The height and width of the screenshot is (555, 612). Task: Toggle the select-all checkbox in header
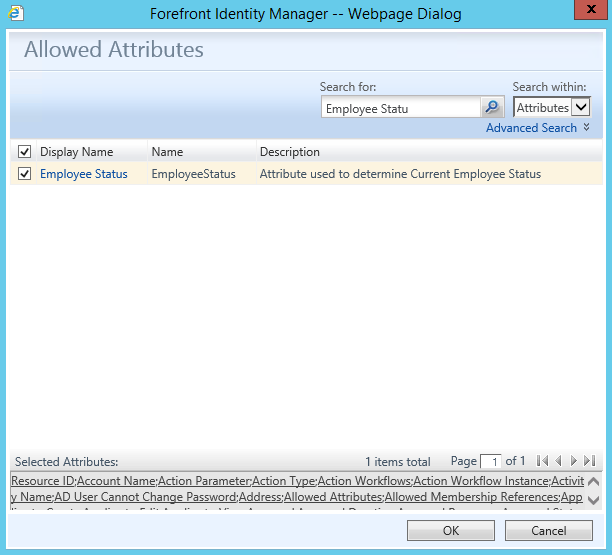point(24,151)
